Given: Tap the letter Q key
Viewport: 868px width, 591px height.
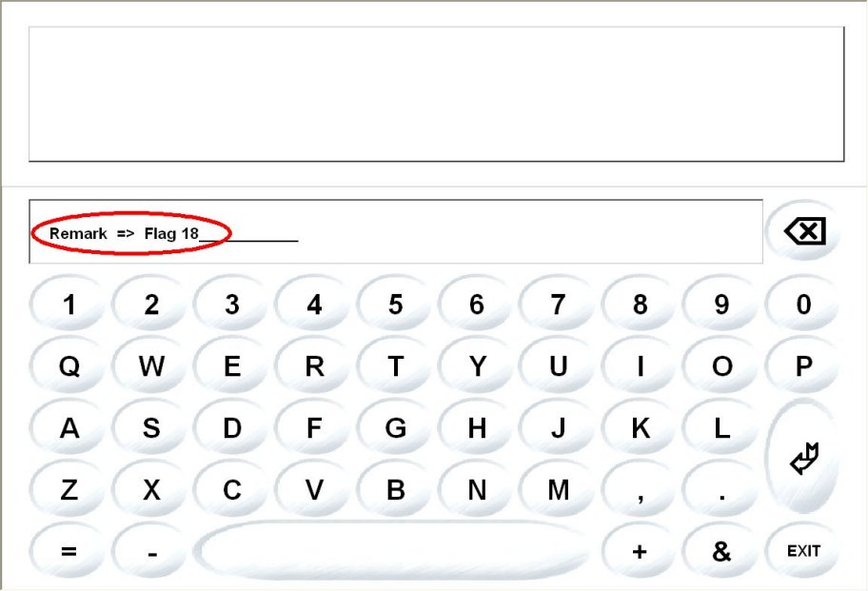Looking at the screenshot, I should [x=69, y=365].
